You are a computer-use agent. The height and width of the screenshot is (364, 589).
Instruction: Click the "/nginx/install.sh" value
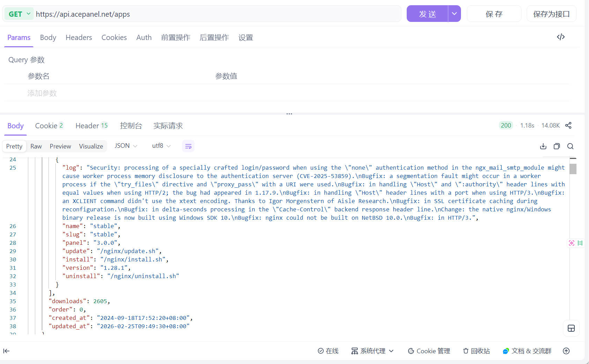pyautogui.click(x=133, y=259)
